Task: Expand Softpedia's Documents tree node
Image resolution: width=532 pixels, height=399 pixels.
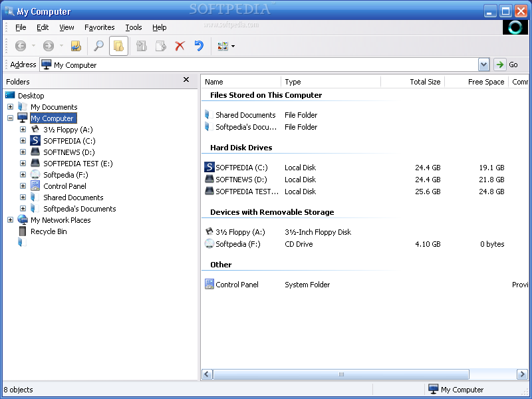Action: 23,209
